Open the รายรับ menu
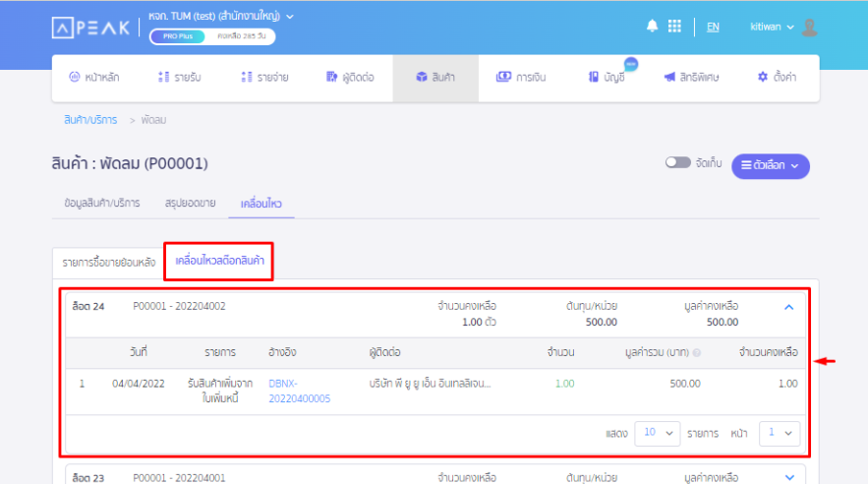The image size is (868, 484). coord(179,78)
